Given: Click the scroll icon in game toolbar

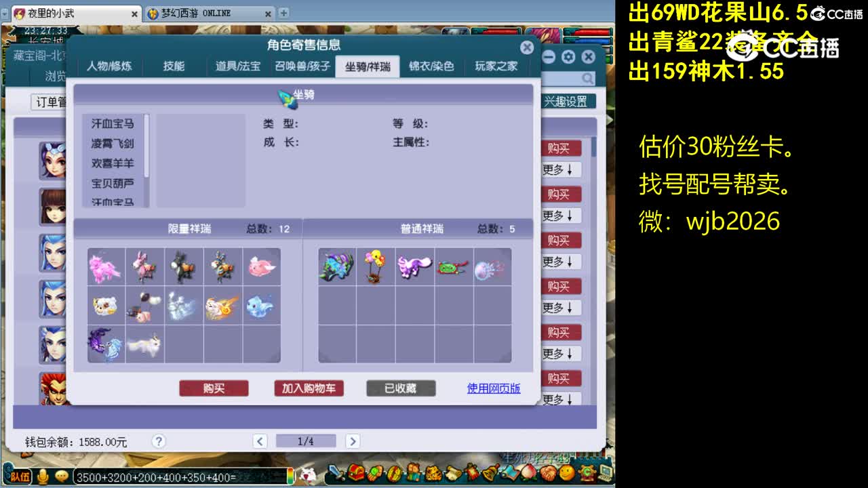Looking at the screenshot, I should 454,472.
